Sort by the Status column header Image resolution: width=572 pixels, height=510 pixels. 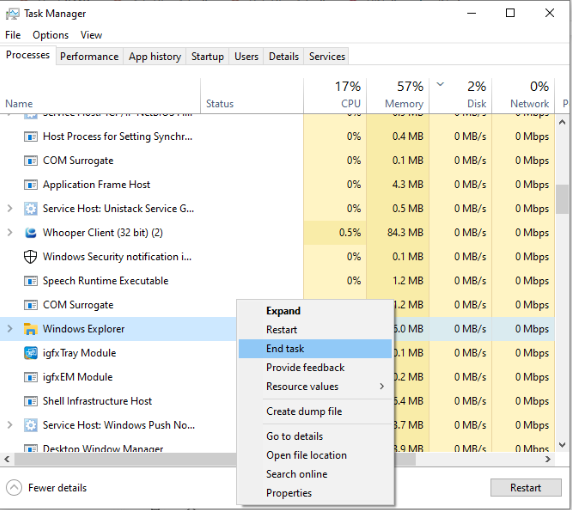[252, 96]
